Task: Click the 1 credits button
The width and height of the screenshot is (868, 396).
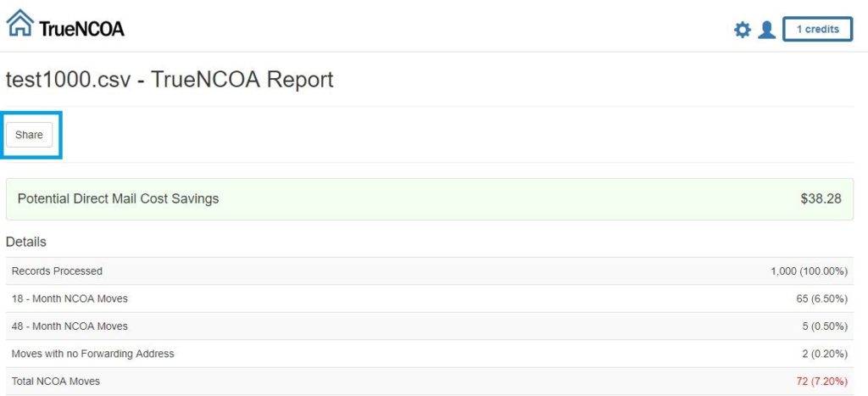Action: tap(818, 30)
